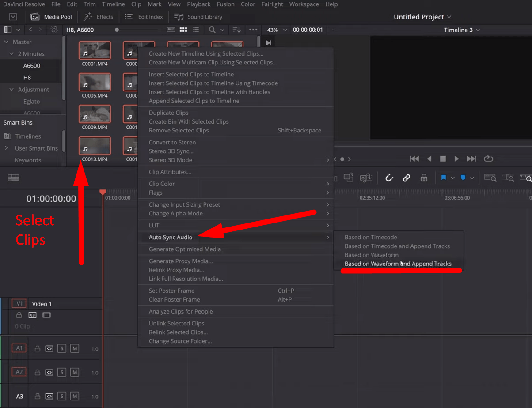Screen dimensions: 532x408
Task: Disable Video 1 track filmstrip icon
Action: click(x=46, y=315)
